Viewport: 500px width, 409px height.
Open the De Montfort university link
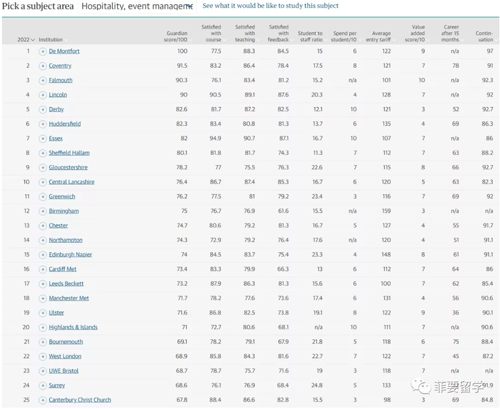[x=64, y=51]
